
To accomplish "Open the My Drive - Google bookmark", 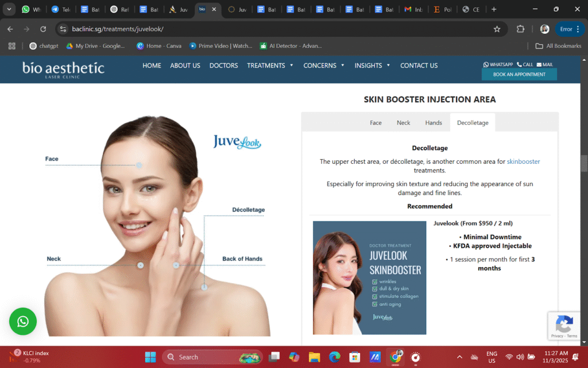I will (x=96, y=46).
